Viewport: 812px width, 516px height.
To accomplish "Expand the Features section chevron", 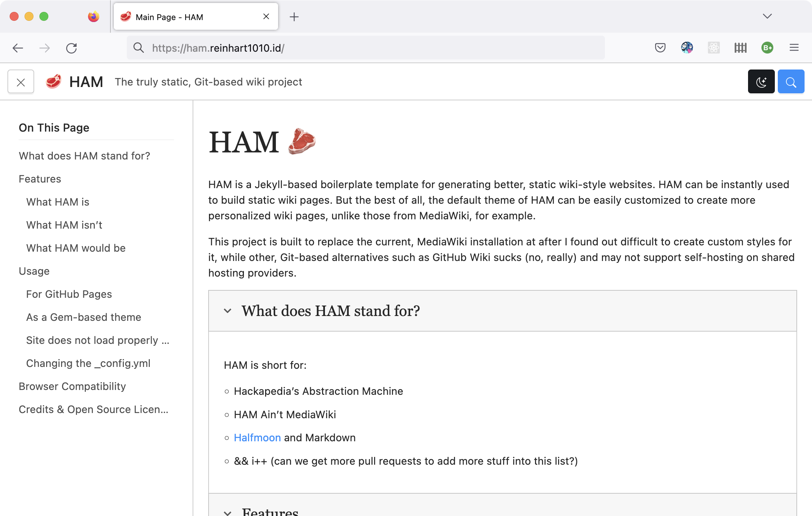I will [228, 512].
